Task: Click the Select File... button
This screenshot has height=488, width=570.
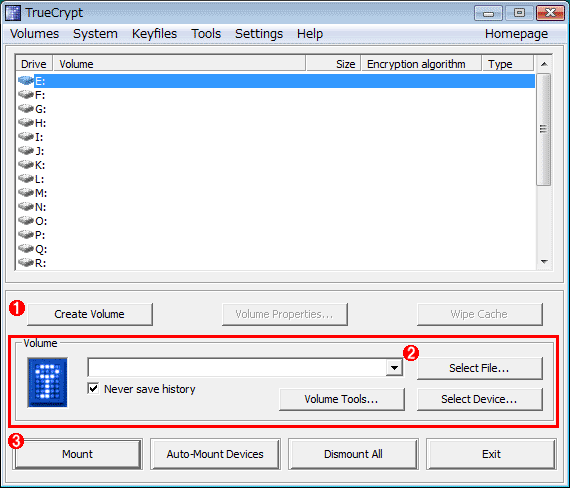Action: (479, 368)
